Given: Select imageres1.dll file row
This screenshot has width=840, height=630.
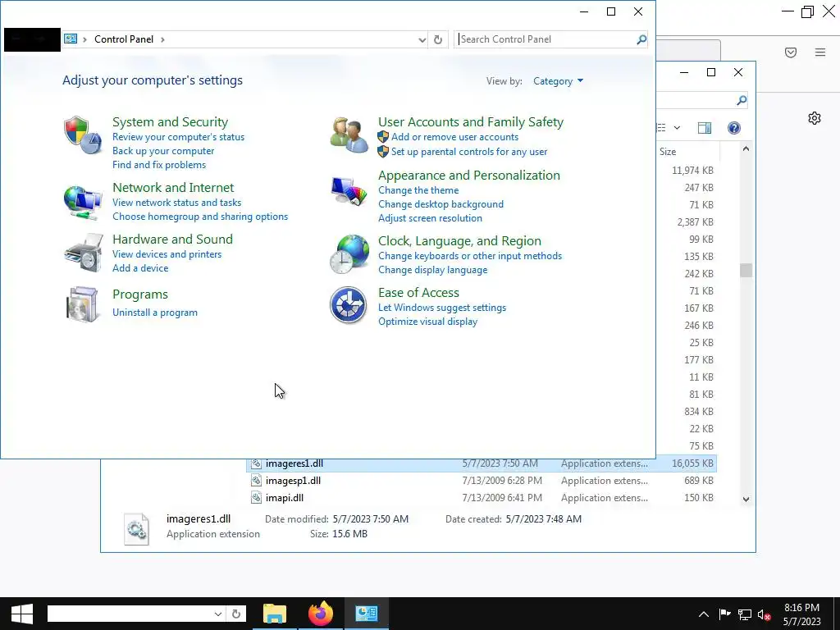Looking at the screenshot, I should tap(481, 463).
